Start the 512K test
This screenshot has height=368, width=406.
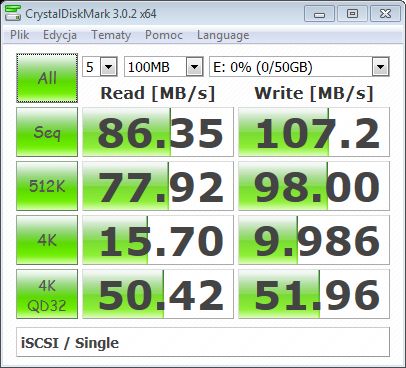click(x=47, y=186)
